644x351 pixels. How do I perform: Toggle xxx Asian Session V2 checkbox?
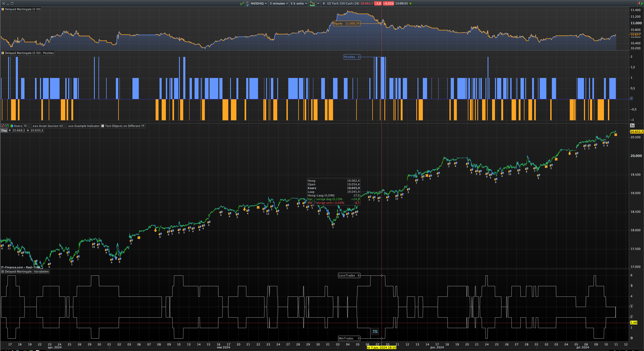click(x=31, y=126)
